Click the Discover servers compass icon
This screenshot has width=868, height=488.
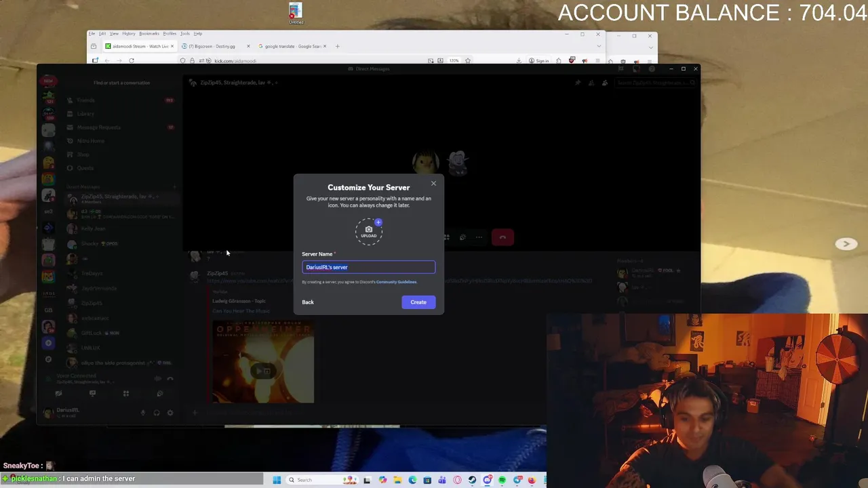pos(48,359)
